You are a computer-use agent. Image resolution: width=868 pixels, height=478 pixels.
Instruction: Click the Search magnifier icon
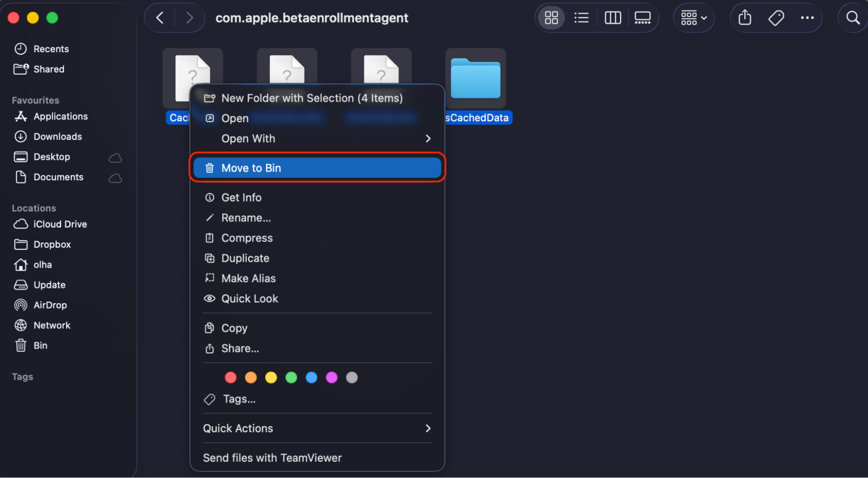pyautogui.click(x=853, y=18)
